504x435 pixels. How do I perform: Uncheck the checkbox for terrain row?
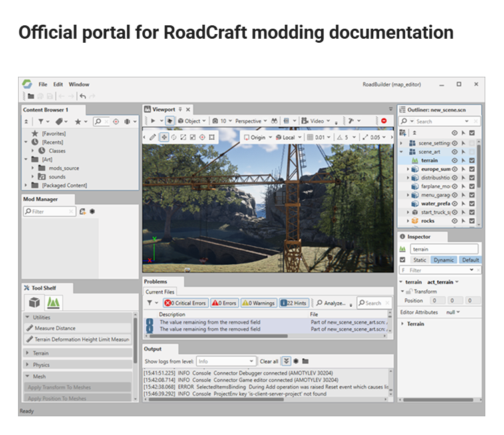[472, 160]
